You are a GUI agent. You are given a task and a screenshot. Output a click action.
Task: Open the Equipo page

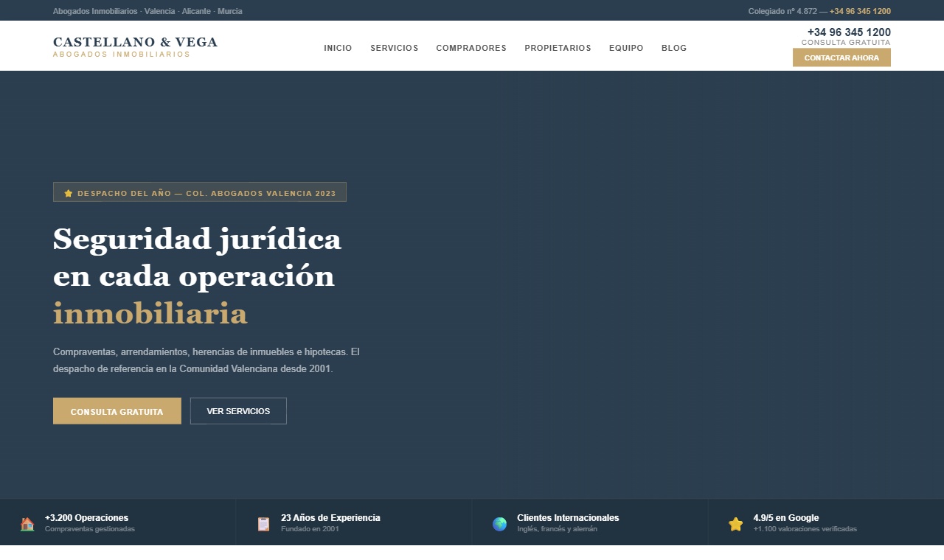(x=626, y=48)
